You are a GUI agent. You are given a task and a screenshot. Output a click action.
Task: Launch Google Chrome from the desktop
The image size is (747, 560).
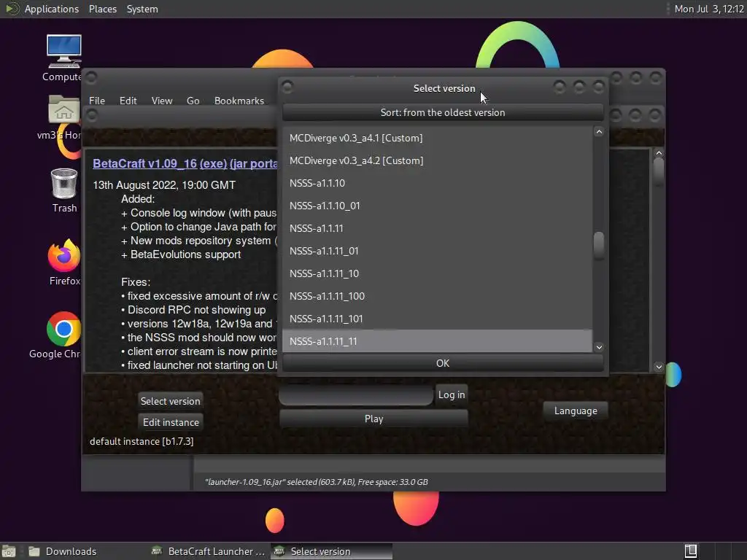[64, 329]
